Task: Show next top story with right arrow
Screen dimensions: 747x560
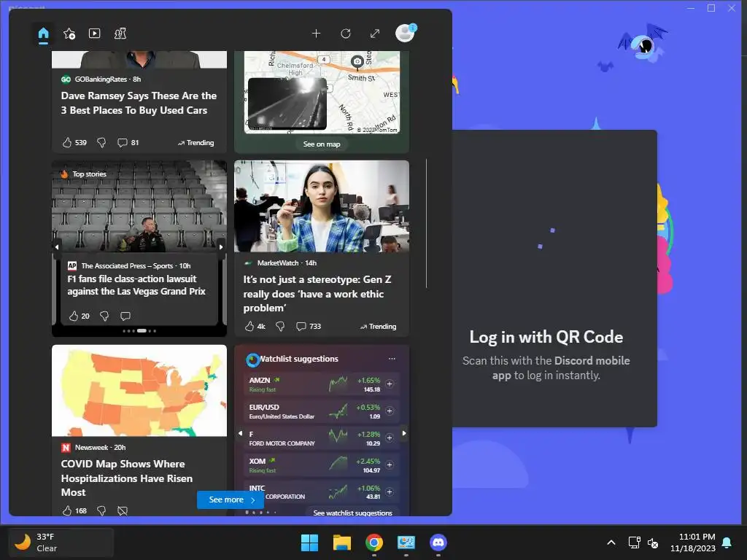Action: (x=221, y=247)
